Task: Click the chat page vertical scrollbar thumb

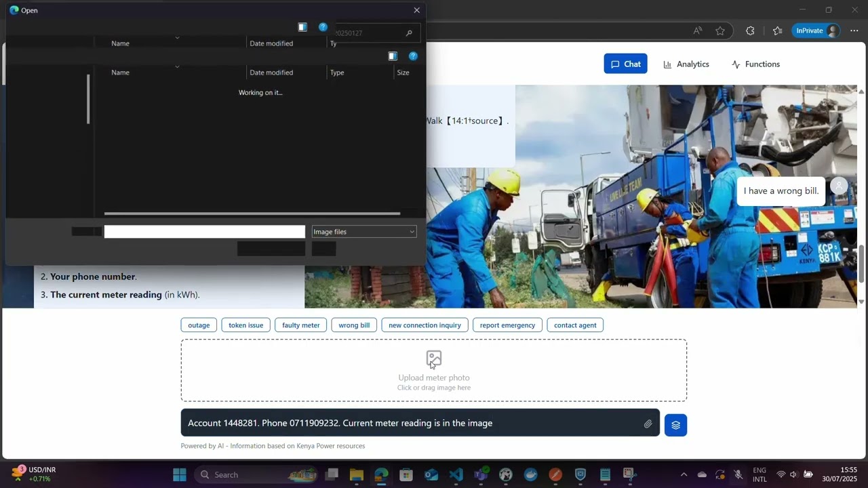Action: click(861, 264)
